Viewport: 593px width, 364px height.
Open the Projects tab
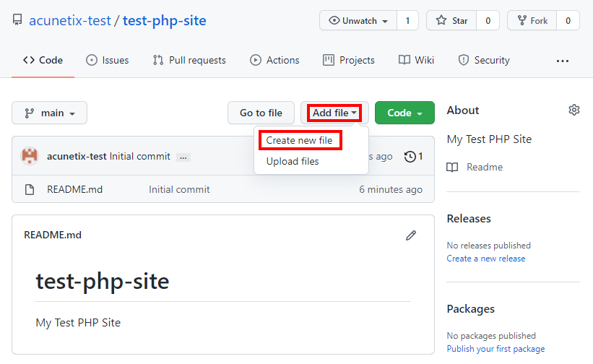click(349, 60)
